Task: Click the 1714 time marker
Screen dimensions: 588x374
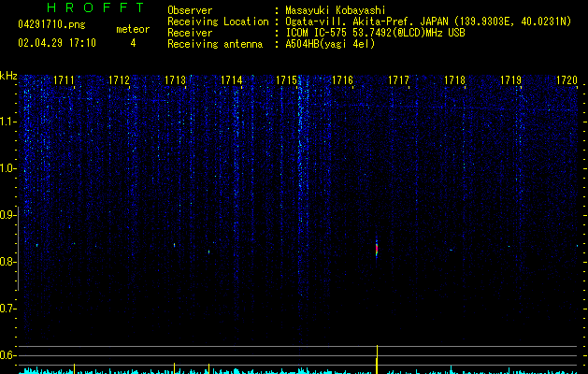Action: (x=232, y=80)
